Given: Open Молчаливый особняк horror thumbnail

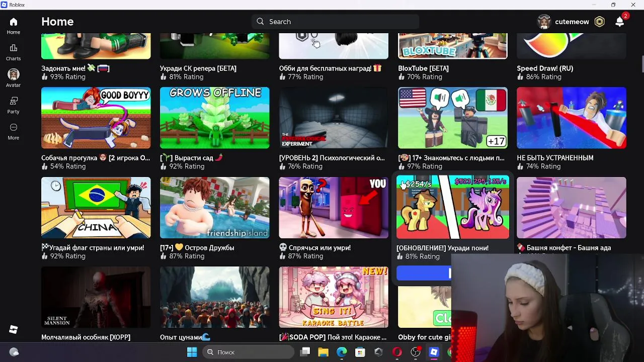Looking at the screenshot, I should click(x=96, y=297).
